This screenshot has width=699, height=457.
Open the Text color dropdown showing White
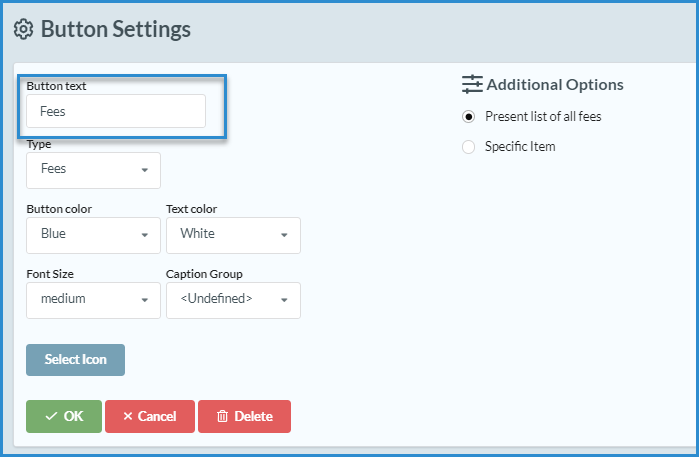(233, 235)
